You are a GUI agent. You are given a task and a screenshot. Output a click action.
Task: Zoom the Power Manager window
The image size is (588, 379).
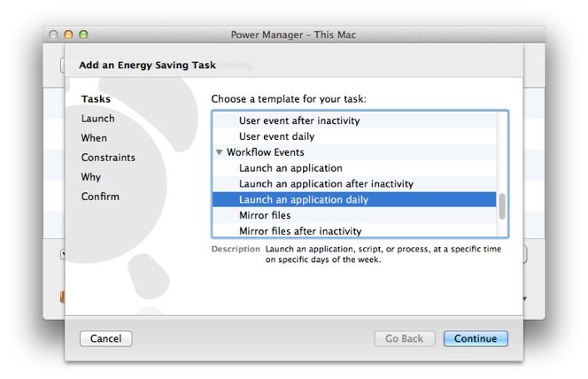(x=83, y=35)
